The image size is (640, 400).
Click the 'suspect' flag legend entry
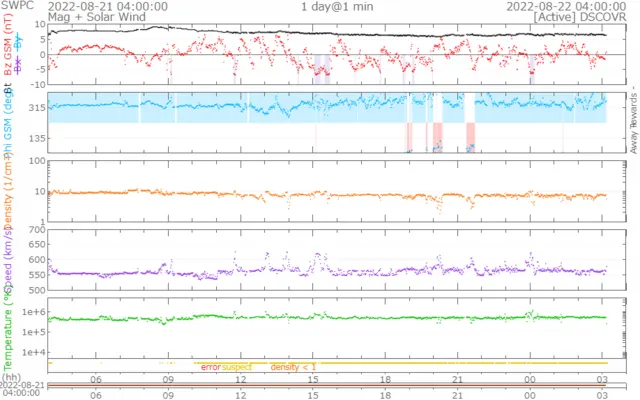[237, 367]
